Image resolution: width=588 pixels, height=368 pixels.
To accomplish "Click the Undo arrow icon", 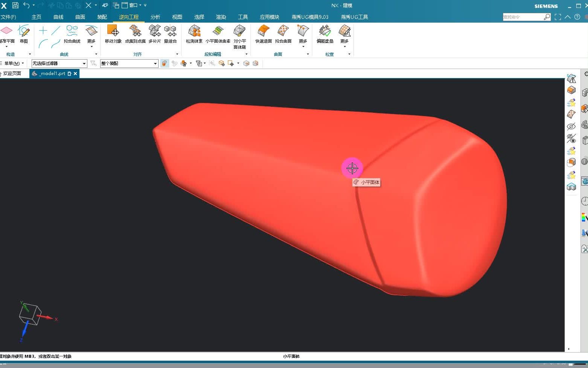I will (26, 5).
